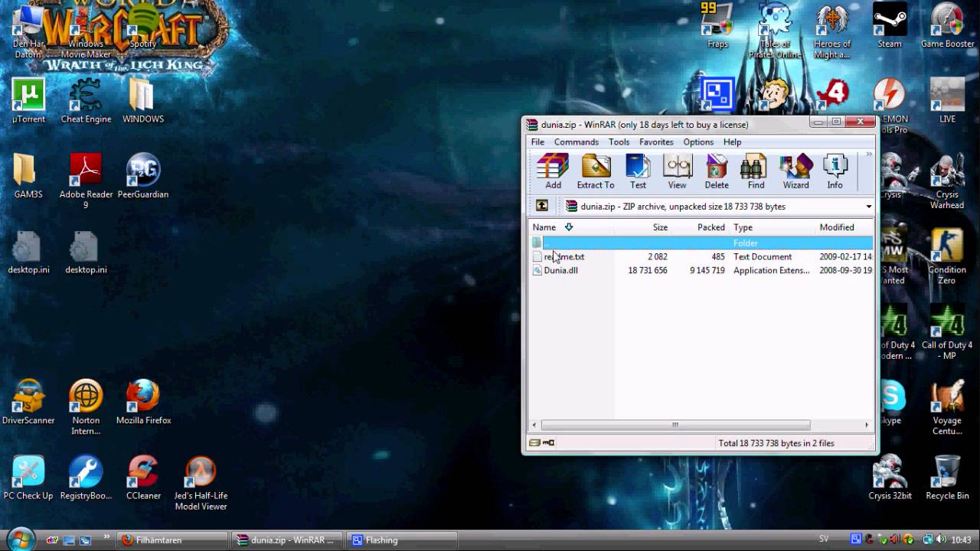
Task: Click the SV language indicator
Action: (x=824, y=539)
